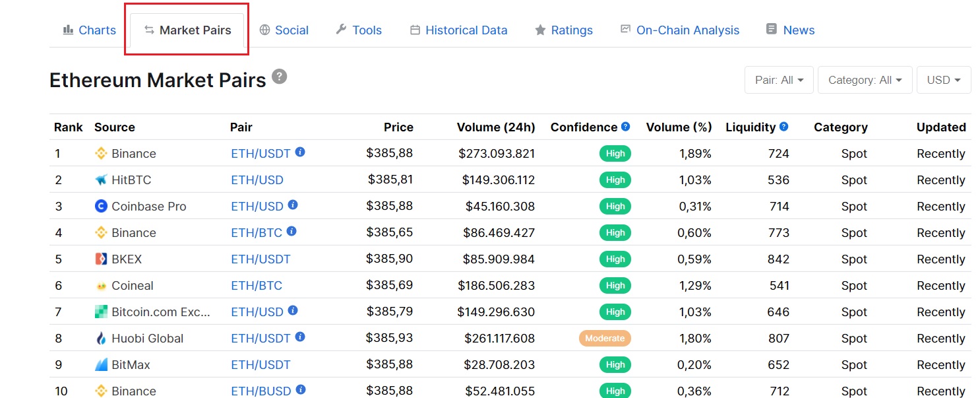Click the Binance logo in rank 1 row
Viewport: 980px width, 398px height.
point(101,154)
